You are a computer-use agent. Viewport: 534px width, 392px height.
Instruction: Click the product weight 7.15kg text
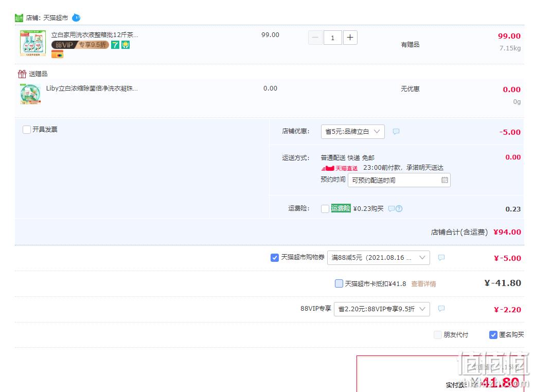(x=510, y=48)
